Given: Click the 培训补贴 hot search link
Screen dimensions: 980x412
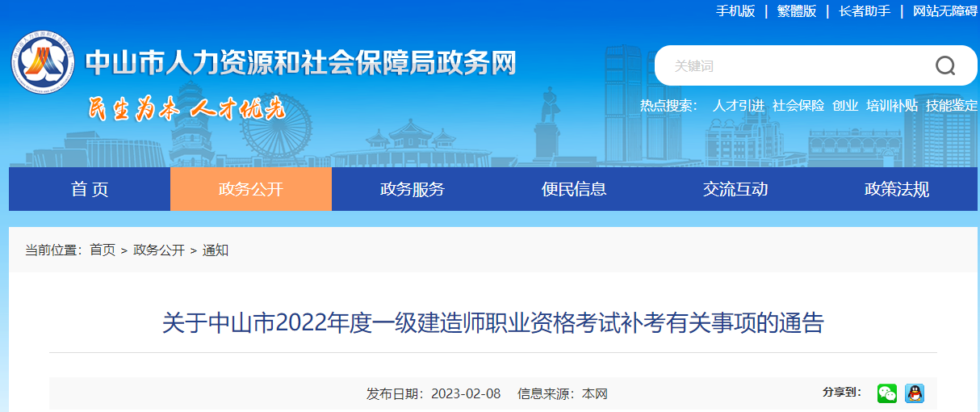Looking at the screenshot, I should 892,106.
